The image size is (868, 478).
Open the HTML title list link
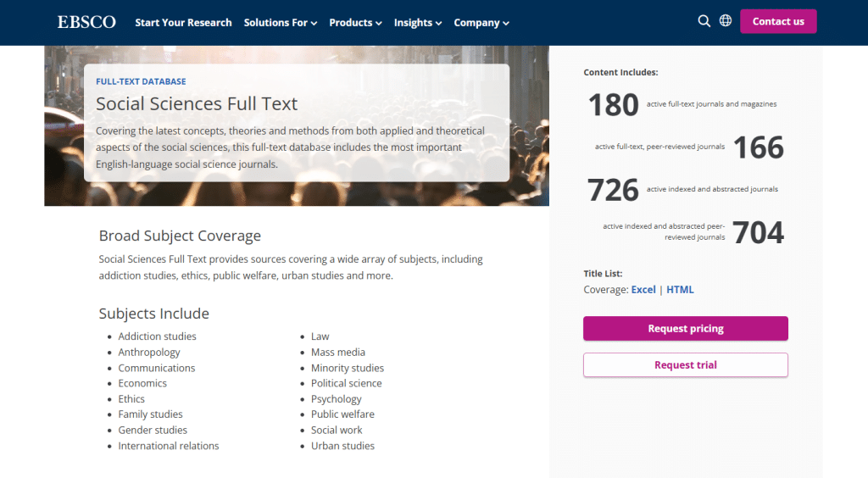pyautogui.click(x=680, y=290)
